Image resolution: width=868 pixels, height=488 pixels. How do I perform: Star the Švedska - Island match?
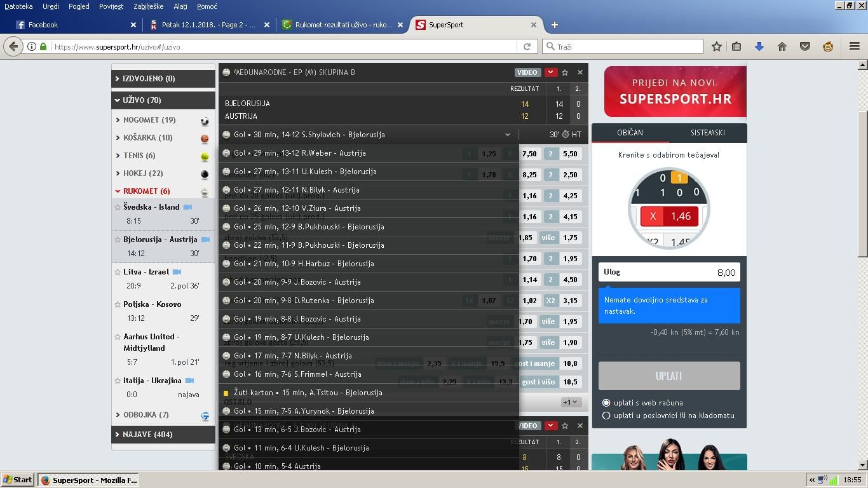click(118, 207)
